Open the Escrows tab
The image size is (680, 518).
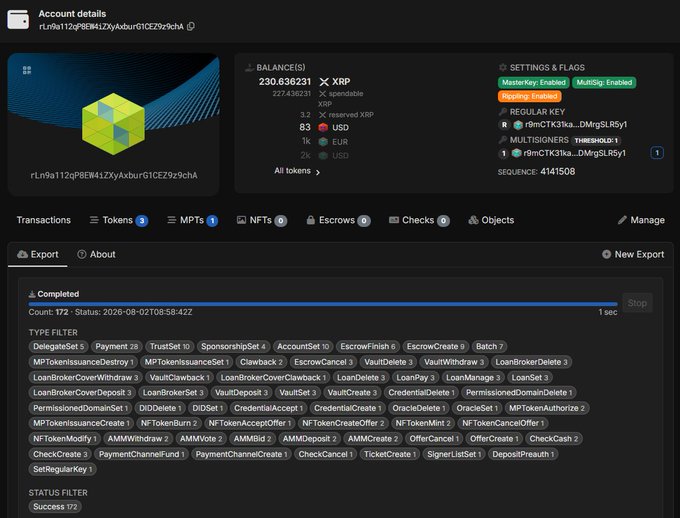point(338,220)
